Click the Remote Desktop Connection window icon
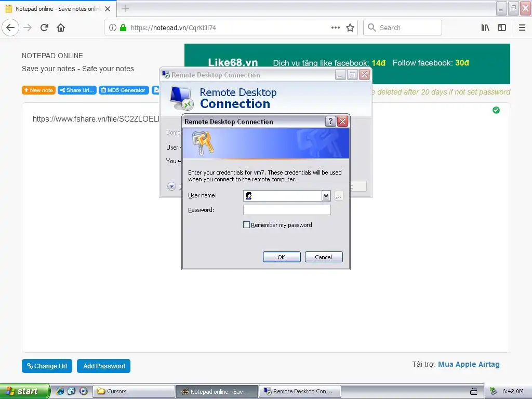Image resolution: width=532 pixels, height=399 pixels. (x=166, y=75)
